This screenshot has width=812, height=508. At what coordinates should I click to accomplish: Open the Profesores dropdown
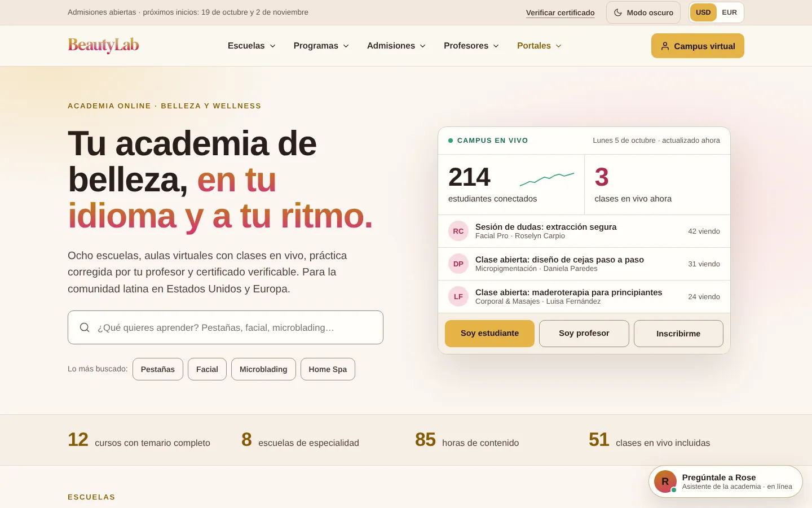coord(471,46)
